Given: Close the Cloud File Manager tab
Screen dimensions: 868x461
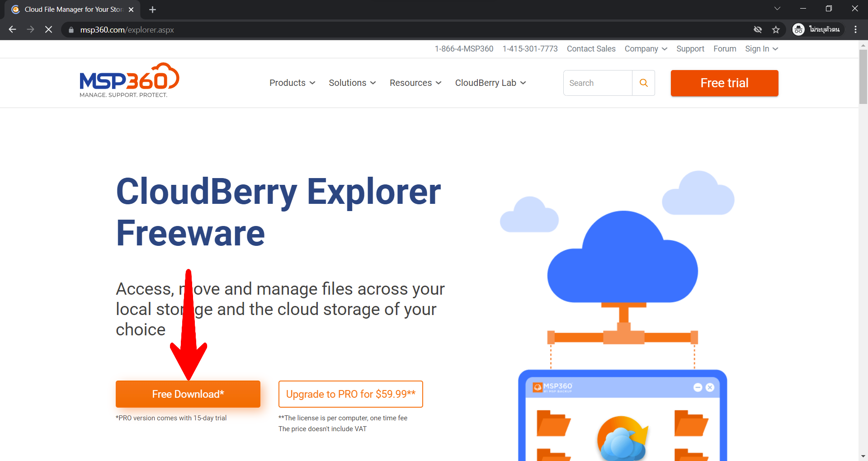Looking at the screenshot, I should pos(131,9).
